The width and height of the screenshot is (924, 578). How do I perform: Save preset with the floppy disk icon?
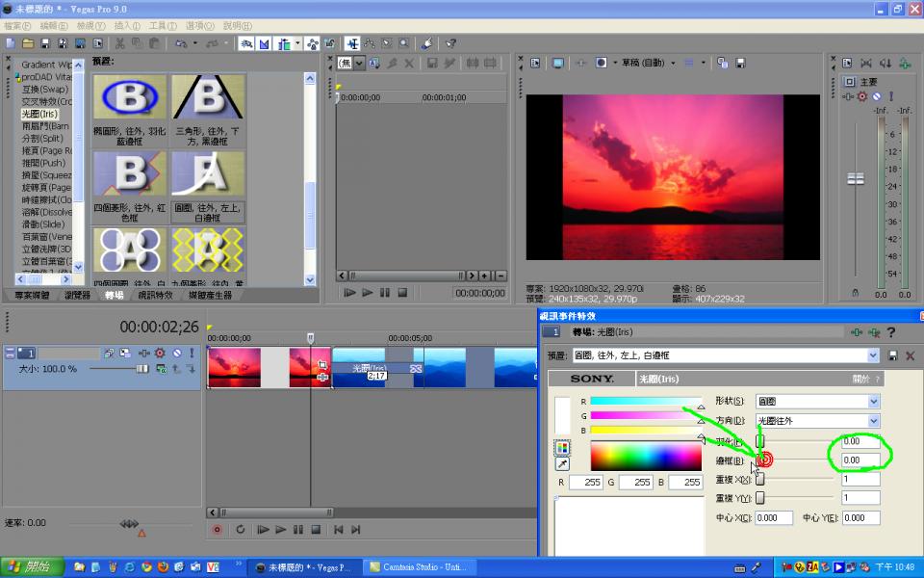tap(894, 355)
